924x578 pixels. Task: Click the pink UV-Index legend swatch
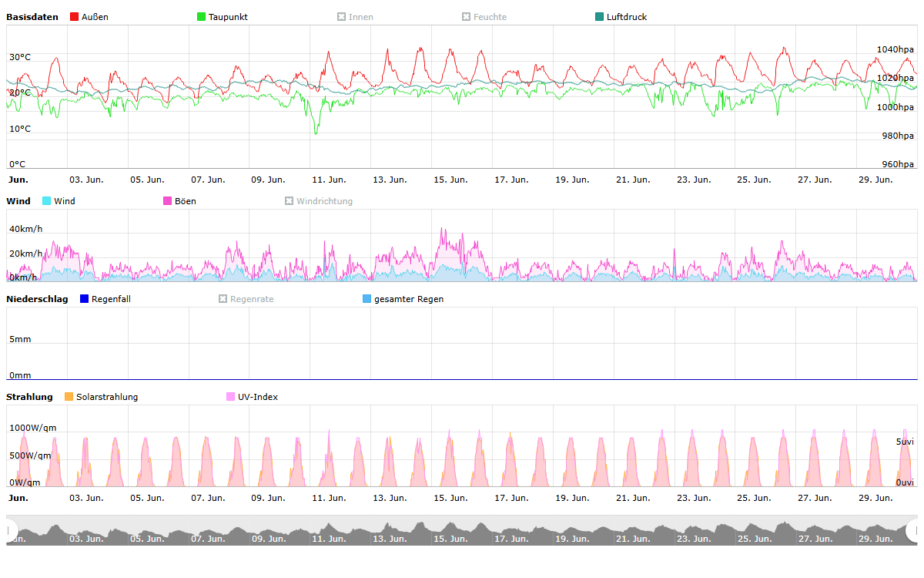pyautogui.click(x=231, y=397)
